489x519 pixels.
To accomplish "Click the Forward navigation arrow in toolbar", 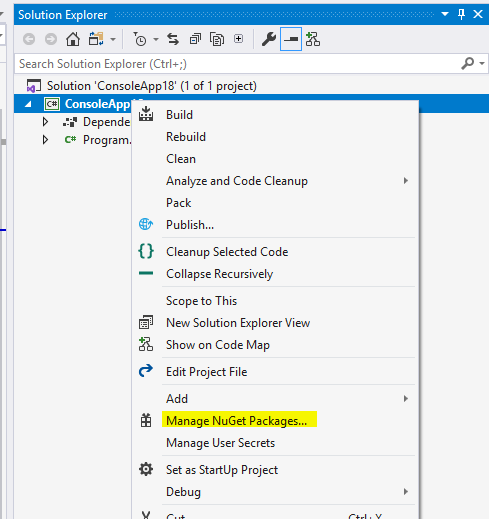I will [51, 39].
